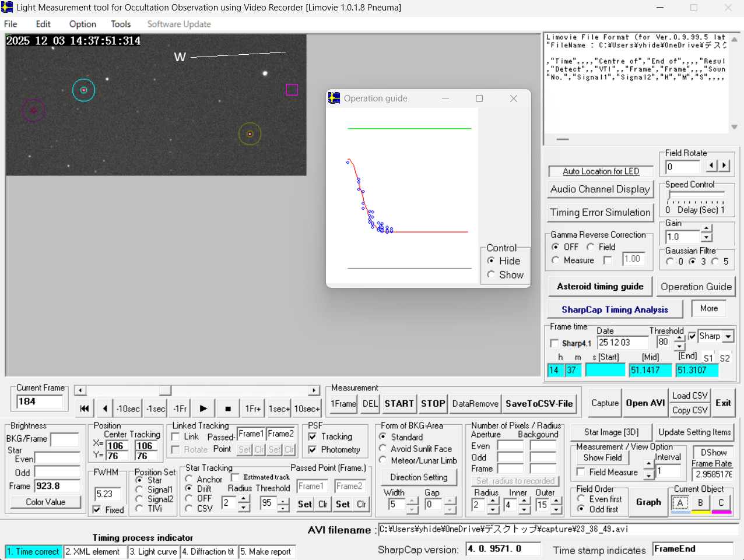Step back using the left-arrow play icon

pos(105,408)
